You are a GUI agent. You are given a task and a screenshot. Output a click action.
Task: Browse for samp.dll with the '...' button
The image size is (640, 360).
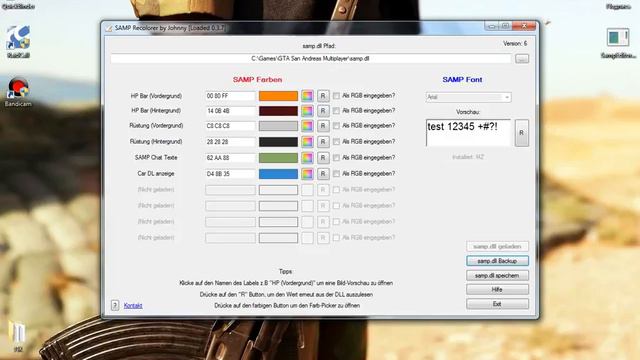tap(522, 59)
